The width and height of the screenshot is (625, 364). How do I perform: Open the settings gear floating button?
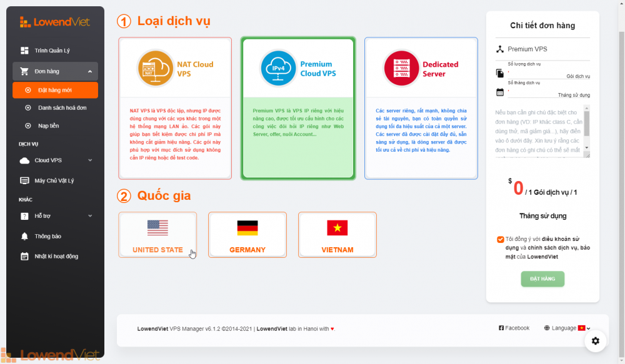pos(596,341)
